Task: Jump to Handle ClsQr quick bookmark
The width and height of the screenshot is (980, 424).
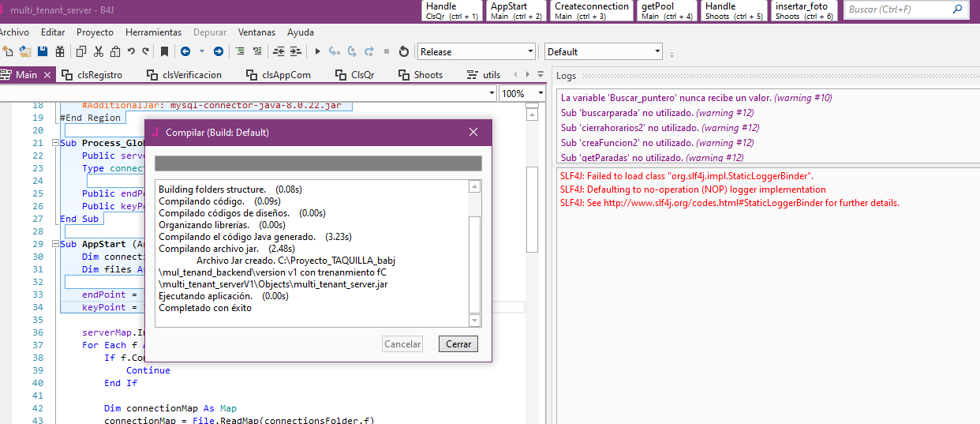Action: [x=452, y=10]
